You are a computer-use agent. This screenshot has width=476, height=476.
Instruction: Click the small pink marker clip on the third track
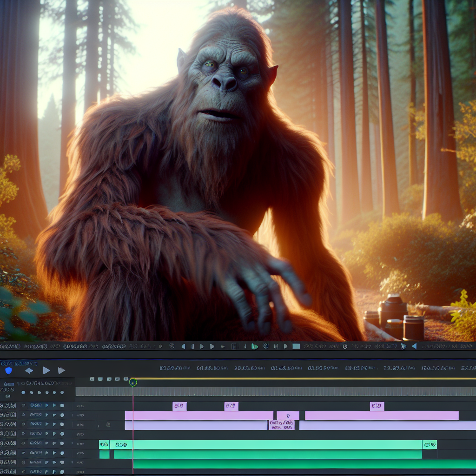[x=281, y=425]
